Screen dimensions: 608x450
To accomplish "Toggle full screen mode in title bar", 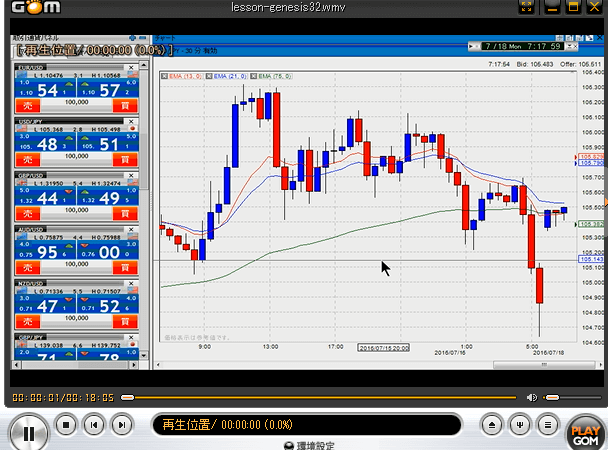I will (526, 8).
